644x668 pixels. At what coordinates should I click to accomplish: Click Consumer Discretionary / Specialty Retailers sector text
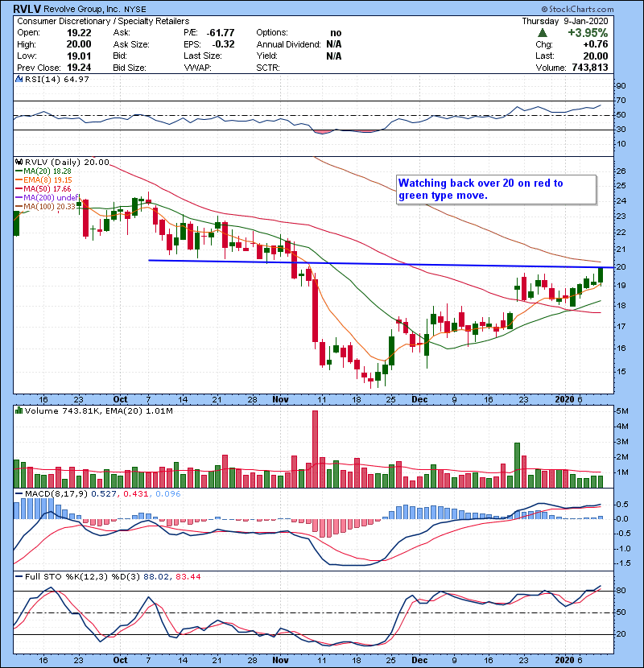pos(103,21)
